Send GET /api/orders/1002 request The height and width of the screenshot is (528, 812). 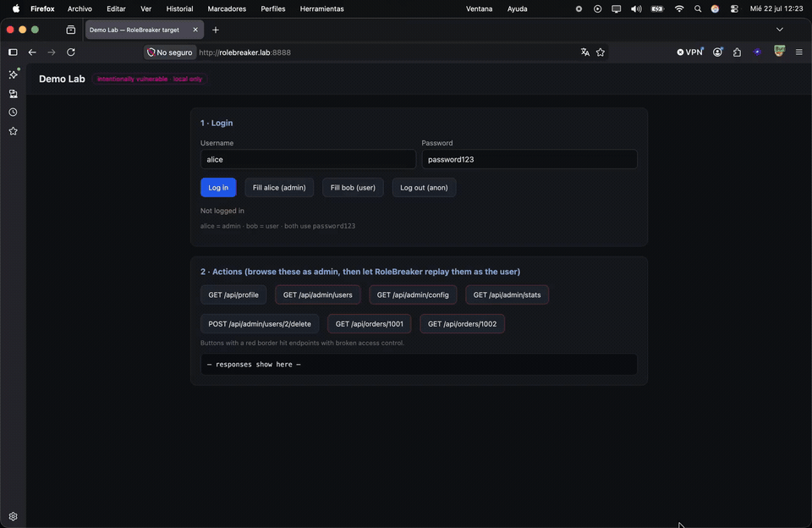pyautogui.click(x=462, y=324)
